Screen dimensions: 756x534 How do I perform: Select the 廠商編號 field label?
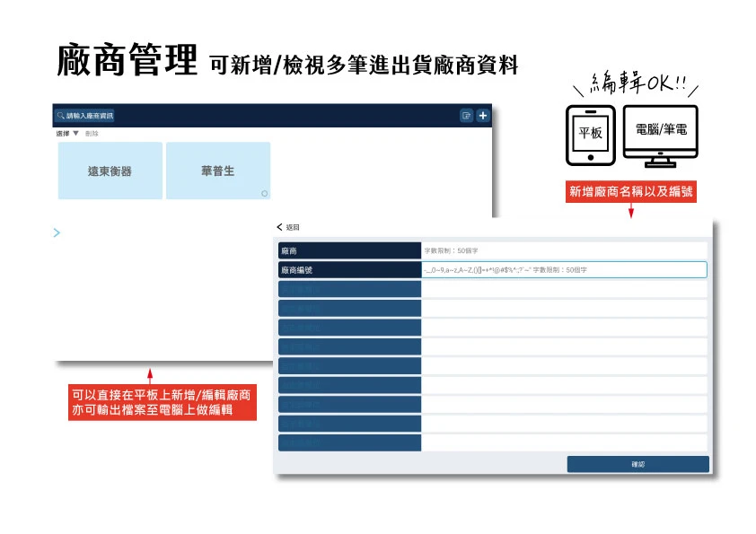(x=349, y=270)
